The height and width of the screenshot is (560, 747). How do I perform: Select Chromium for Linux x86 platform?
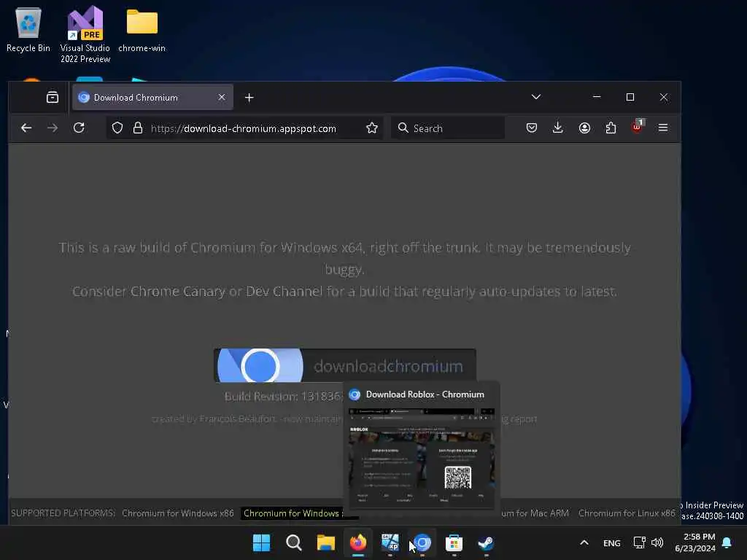(627, 513)
